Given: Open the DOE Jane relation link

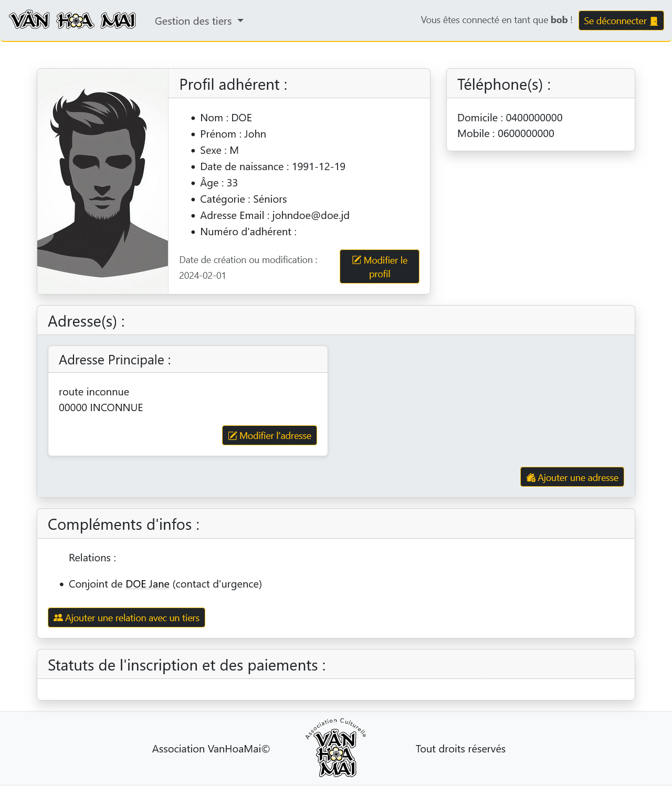Looking at the screenshot, I should pos(148,584).
